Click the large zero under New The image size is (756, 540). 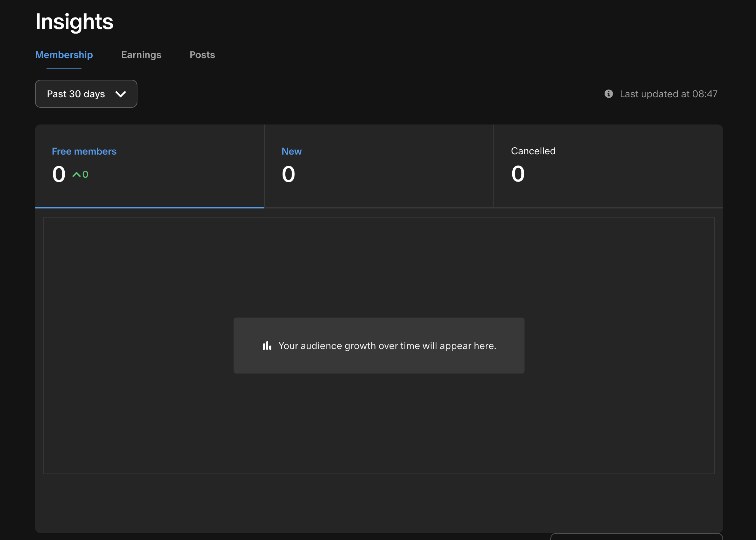tap(288, 174)
